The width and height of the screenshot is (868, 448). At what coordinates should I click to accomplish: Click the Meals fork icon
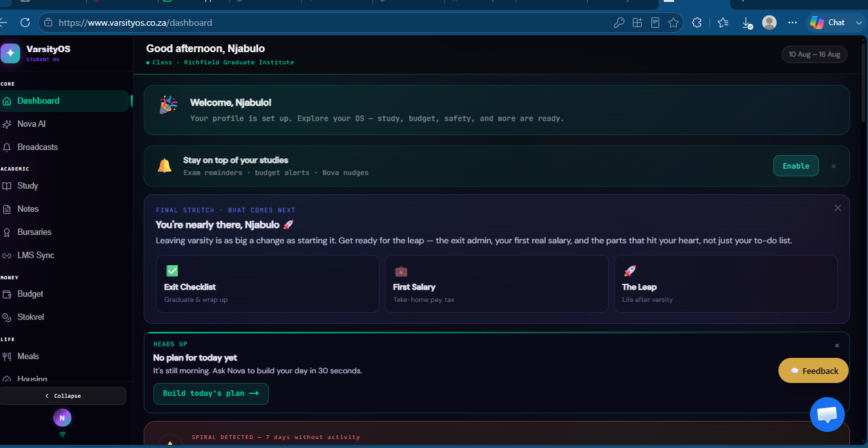[x=7, y=357]
